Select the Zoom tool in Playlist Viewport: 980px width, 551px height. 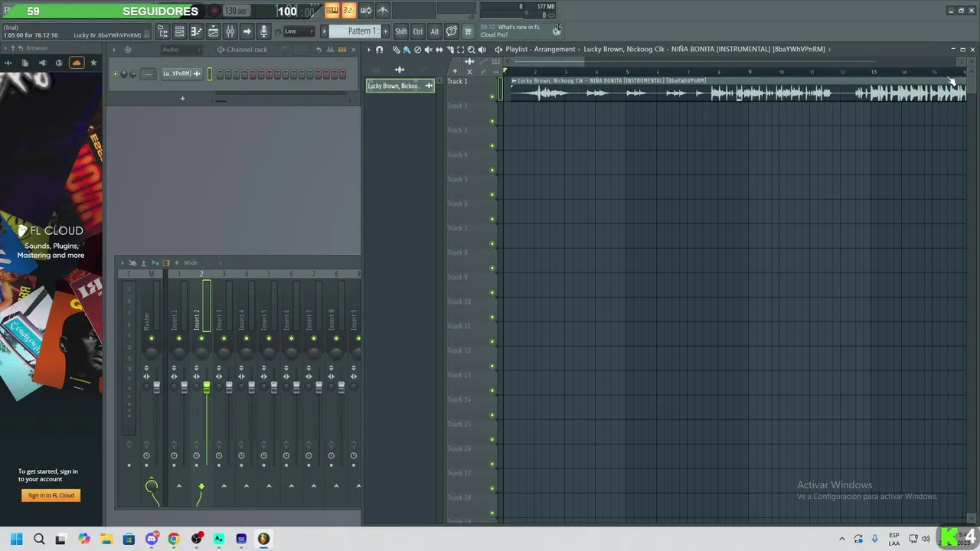[x=471, y=50]
